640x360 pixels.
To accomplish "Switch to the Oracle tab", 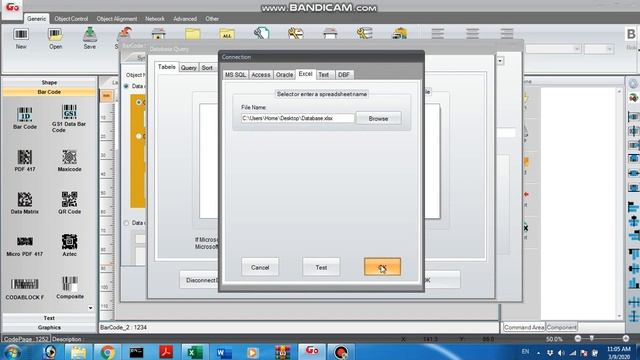I will click(x=284, y=75).
